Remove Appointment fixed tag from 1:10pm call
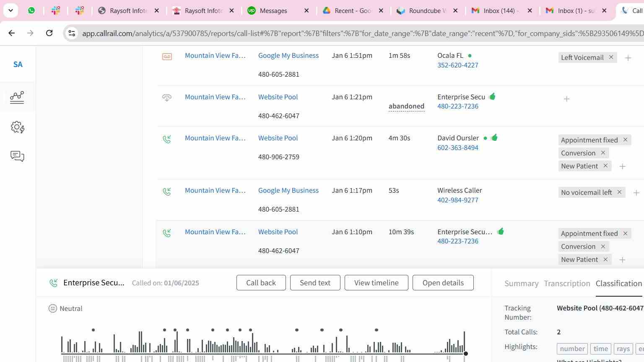Screen dimensions: 644x362 pyautogui.click(x=625, y=233)
